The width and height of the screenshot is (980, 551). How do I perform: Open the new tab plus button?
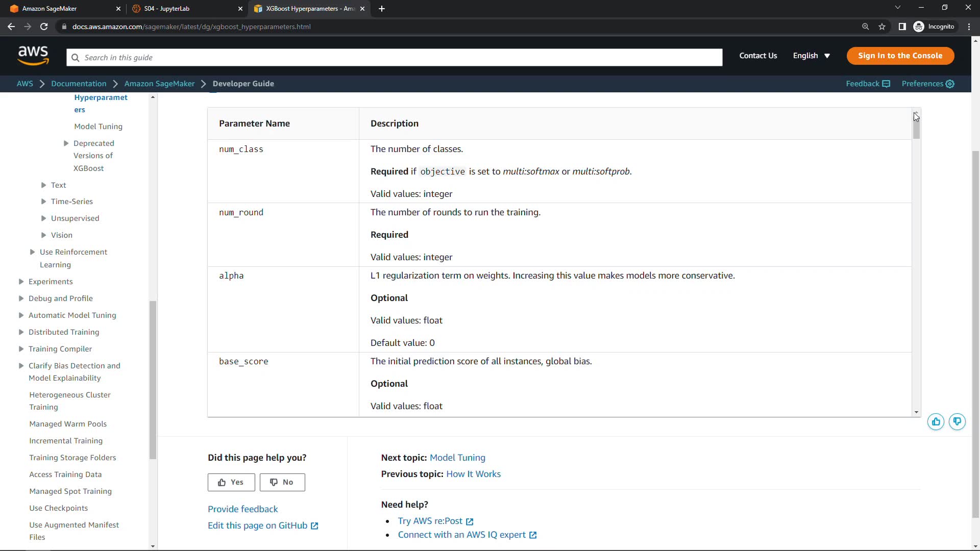[x=382, y=9]
